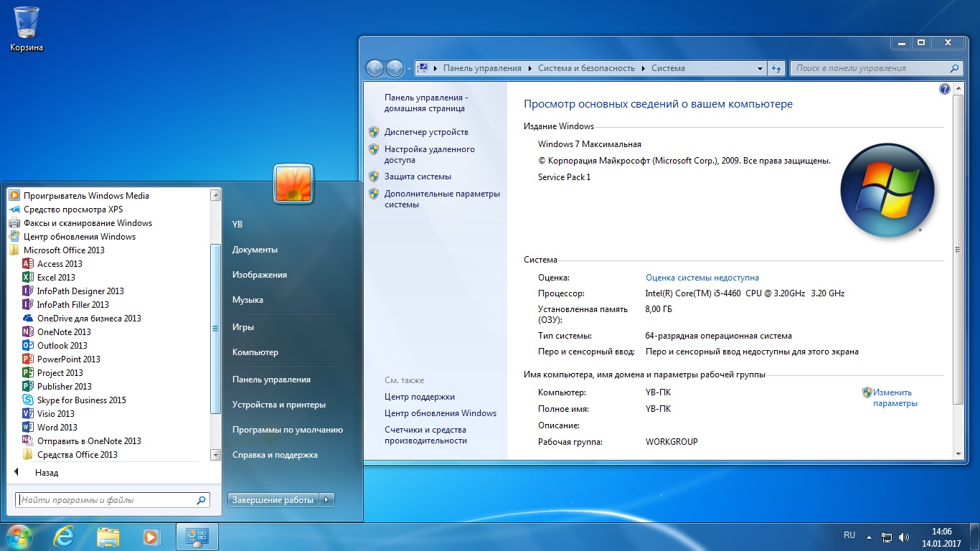Viewport: 980px width, 551px height.
Task: Open Windows Media Player from the taskbar
Action: (x=151, y=537)
